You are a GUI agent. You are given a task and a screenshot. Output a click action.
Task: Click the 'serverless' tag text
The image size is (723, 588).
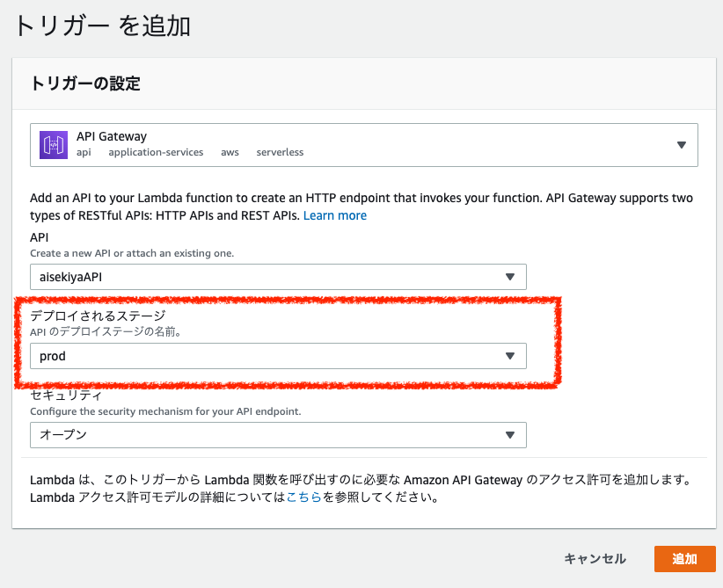coord(280,153)
